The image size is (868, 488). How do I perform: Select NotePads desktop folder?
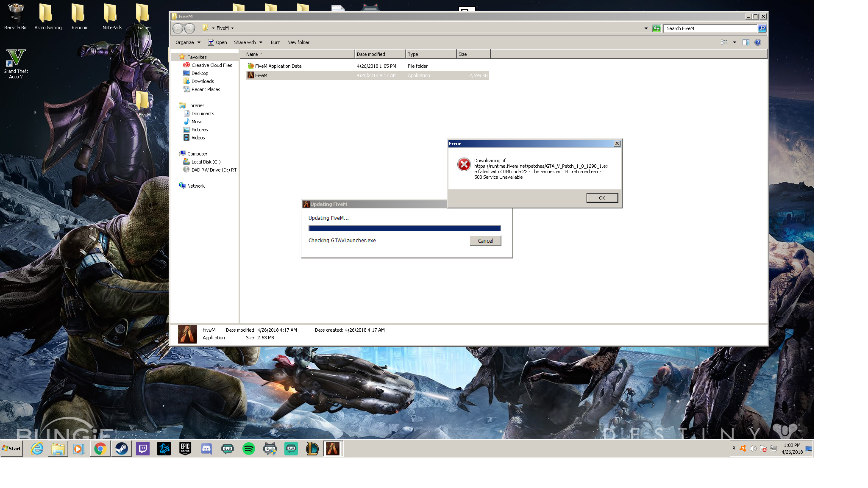click(112, 17)
